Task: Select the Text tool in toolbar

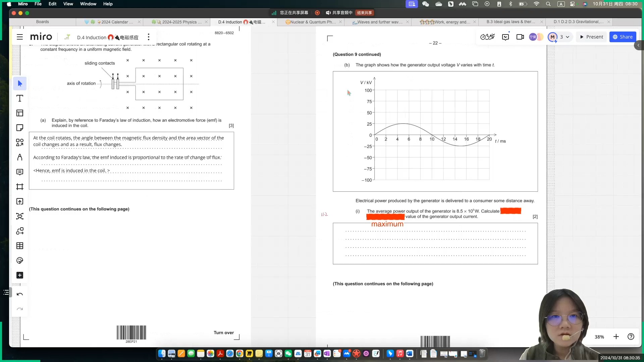Action: click(20, 98)
